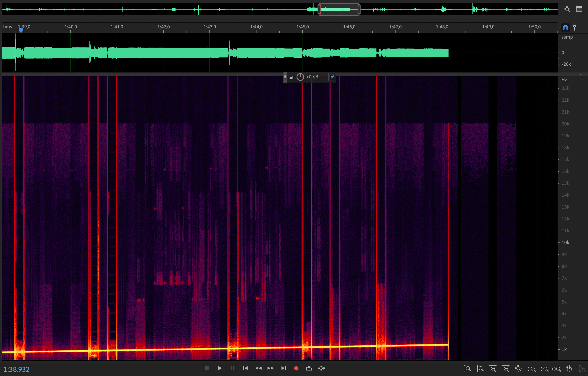This screenshot has height=376, width=588.
Task: Click Zoom In Amplitude icon
Action: (467, 368)
